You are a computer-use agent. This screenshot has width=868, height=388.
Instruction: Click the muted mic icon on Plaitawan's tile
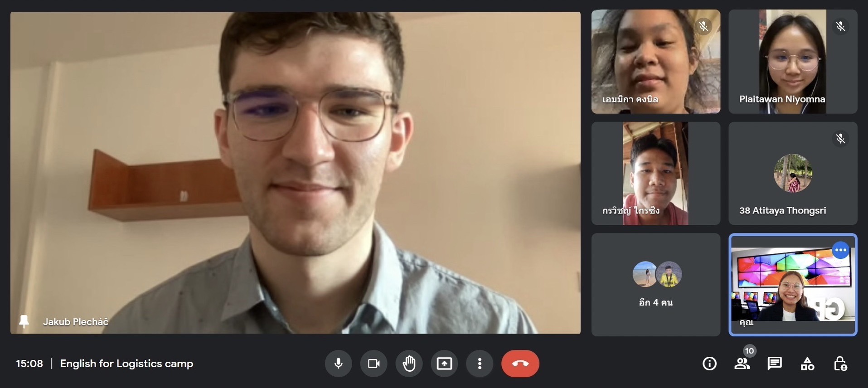(x=840, y=27)
